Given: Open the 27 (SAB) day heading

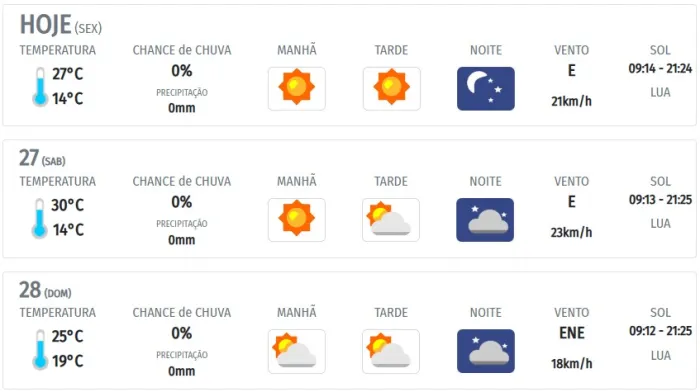Looking at the screenshot, I should pos(42,158).
